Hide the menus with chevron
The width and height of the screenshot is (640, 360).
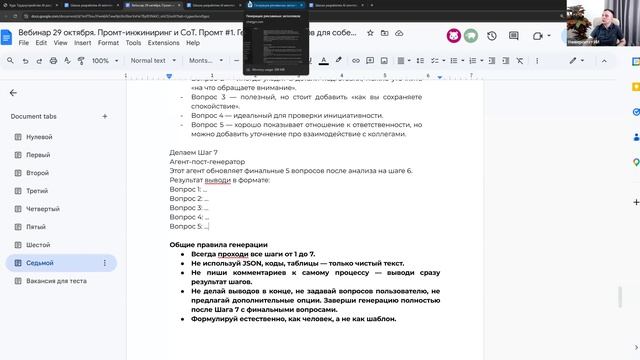[x=604, y=61]
